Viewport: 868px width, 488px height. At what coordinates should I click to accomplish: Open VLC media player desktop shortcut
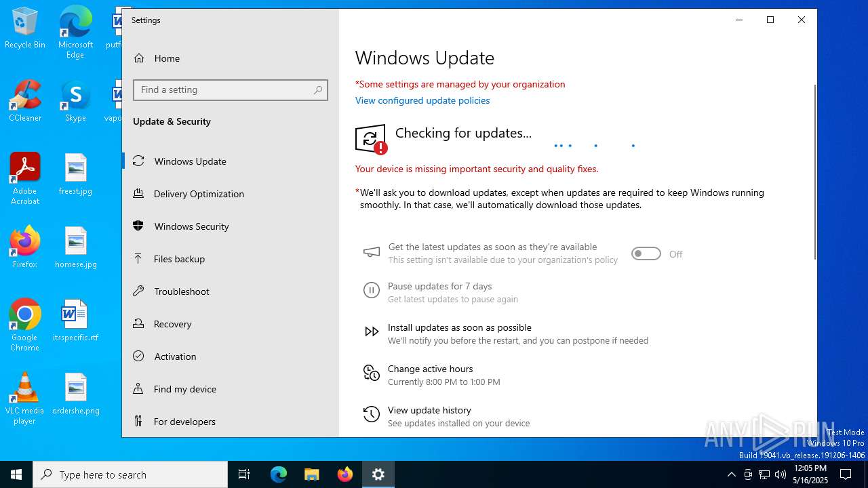25,399
